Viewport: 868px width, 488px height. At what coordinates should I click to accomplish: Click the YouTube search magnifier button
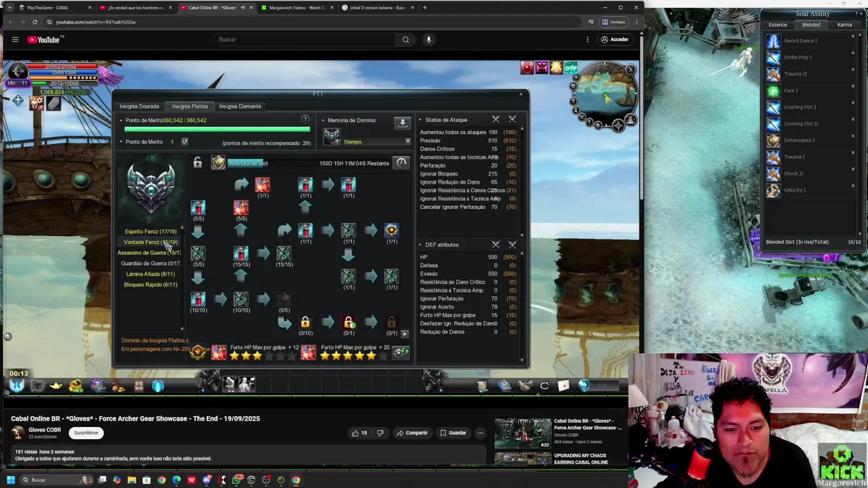coord(406,39)
